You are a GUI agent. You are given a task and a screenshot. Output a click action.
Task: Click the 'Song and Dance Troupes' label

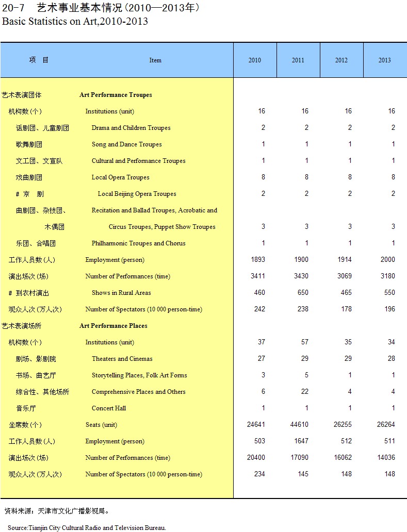(126, 144)
